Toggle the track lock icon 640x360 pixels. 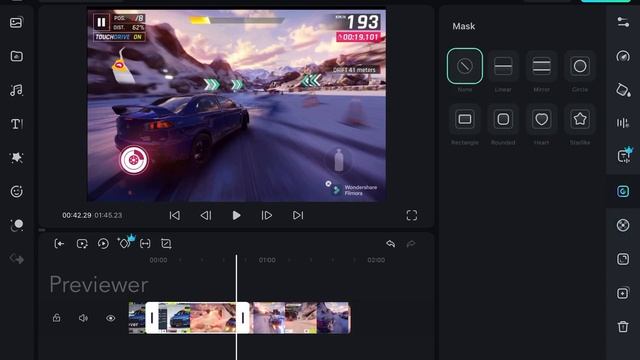57,318
